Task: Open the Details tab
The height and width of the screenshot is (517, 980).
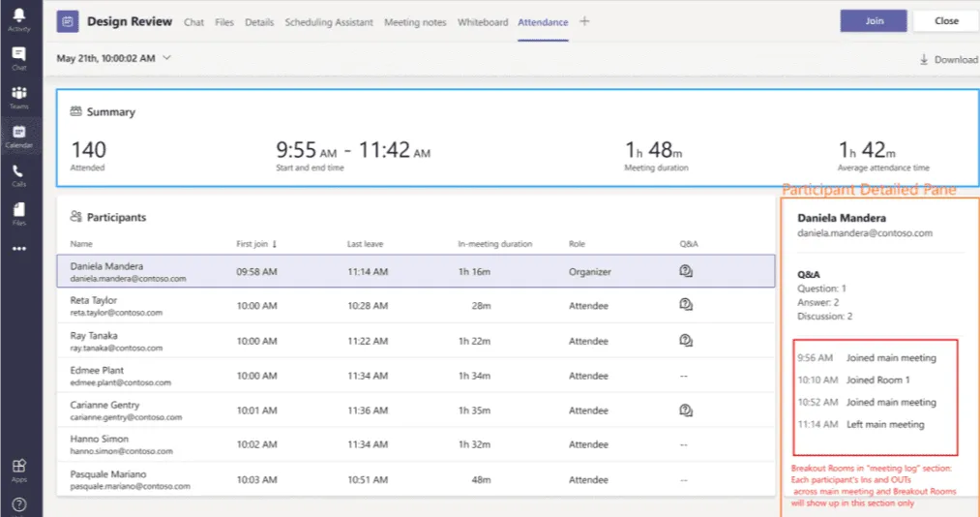Action: coord(259,22)
